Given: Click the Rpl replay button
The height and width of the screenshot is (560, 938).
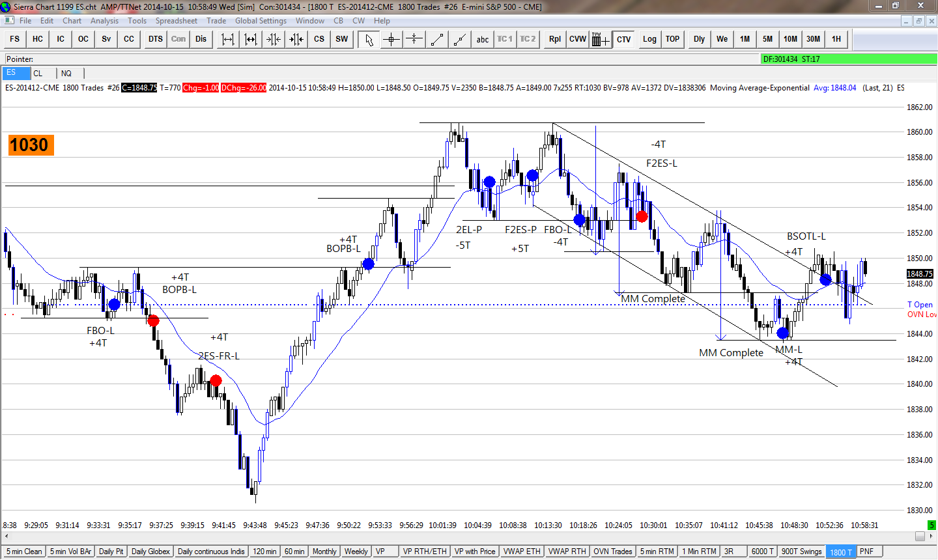Looking at the screenshot, I should 555,39.
